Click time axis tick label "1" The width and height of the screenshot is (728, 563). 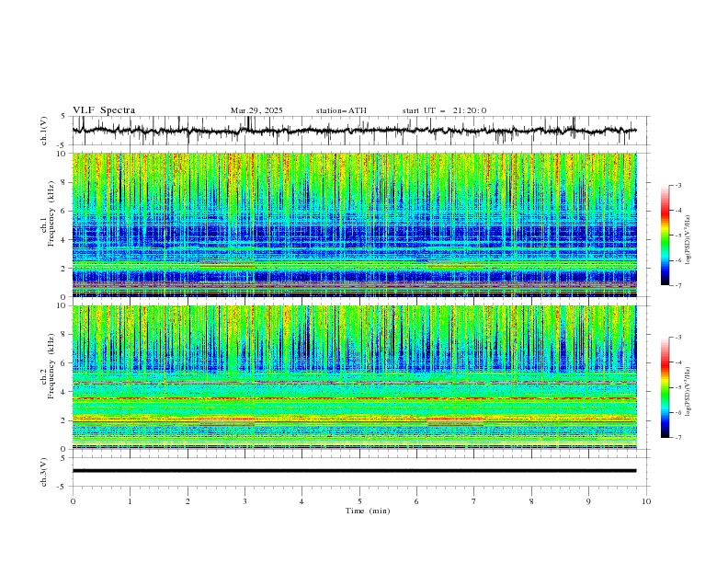click(130, 501)
